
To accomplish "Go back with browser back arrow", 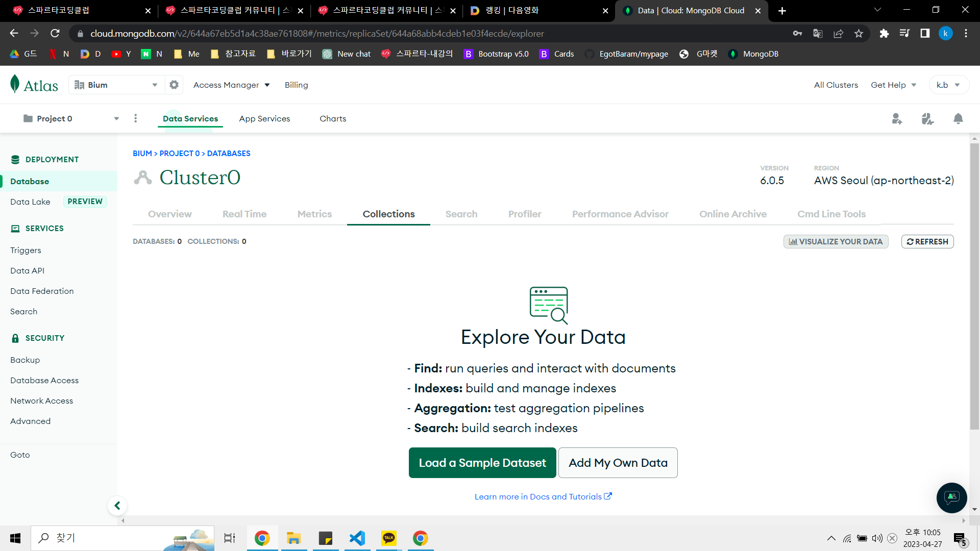I will pyautogui.click(x=14, y=34).
